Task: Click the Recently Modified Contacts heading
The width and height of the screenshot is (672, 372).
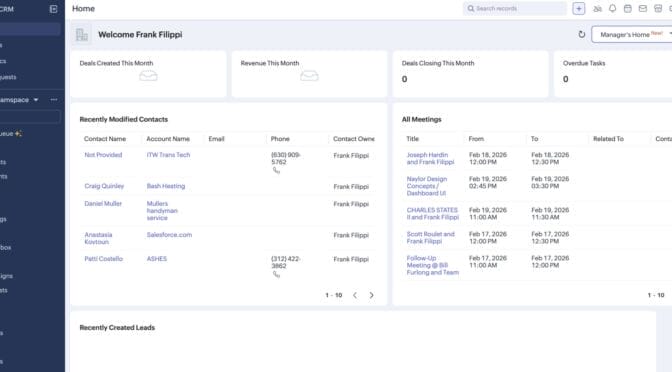Action: click(123, 120)
